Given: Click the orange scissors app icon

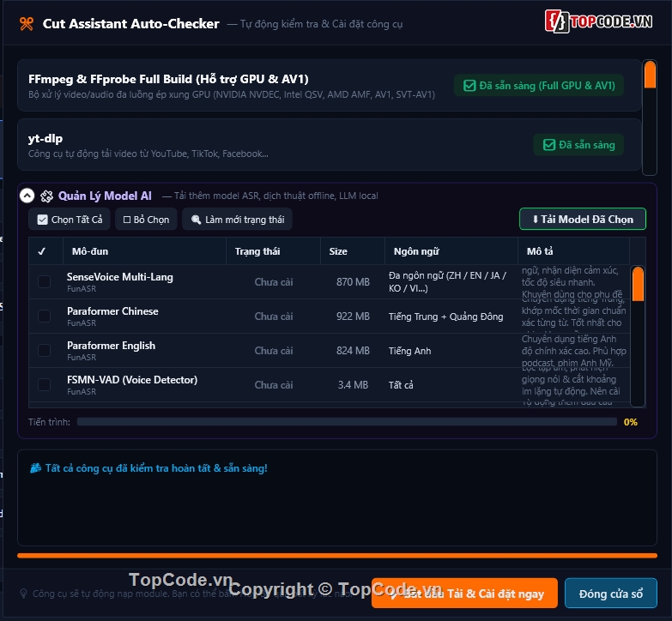Looking at the screenshot, I should pyautogui.click(x=26, y=23).
